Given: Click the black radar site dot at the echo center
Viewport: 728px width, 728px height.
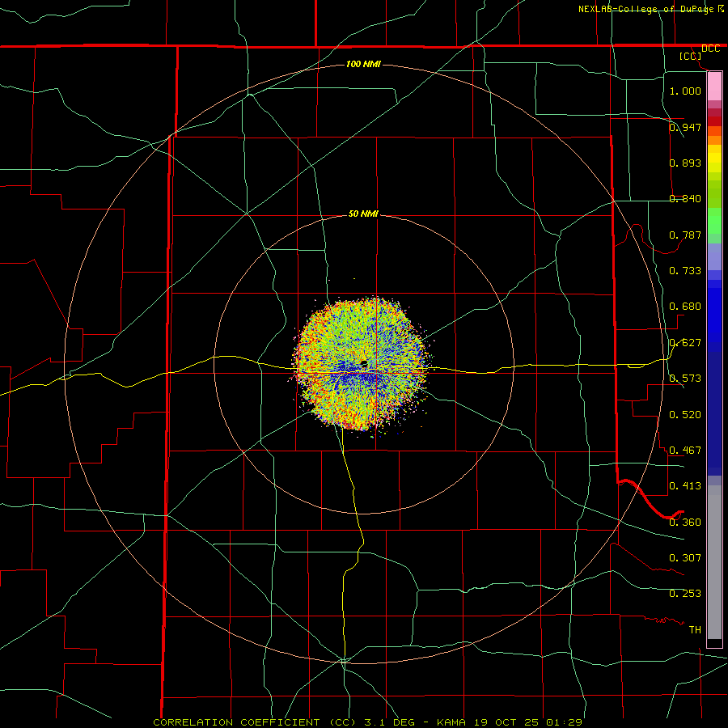Looking at the screenshot, I should coord(364,363).
